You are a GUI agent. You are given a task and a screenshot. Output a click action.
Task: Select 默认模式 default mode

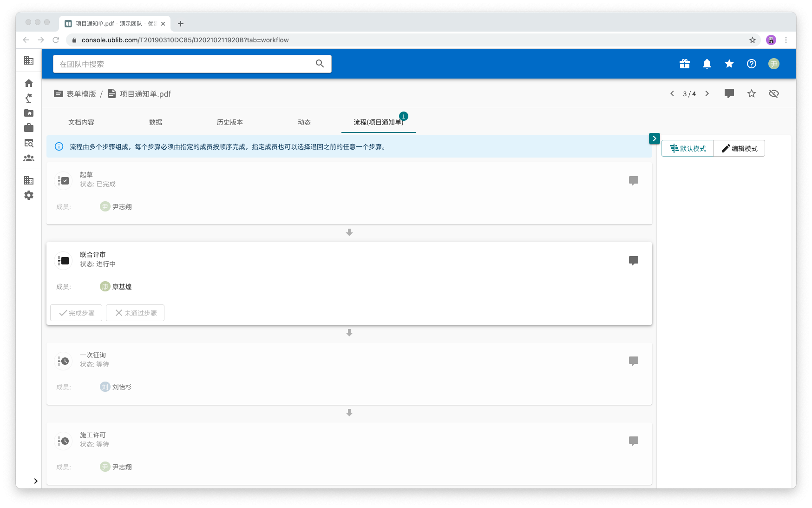click(688, 149)
